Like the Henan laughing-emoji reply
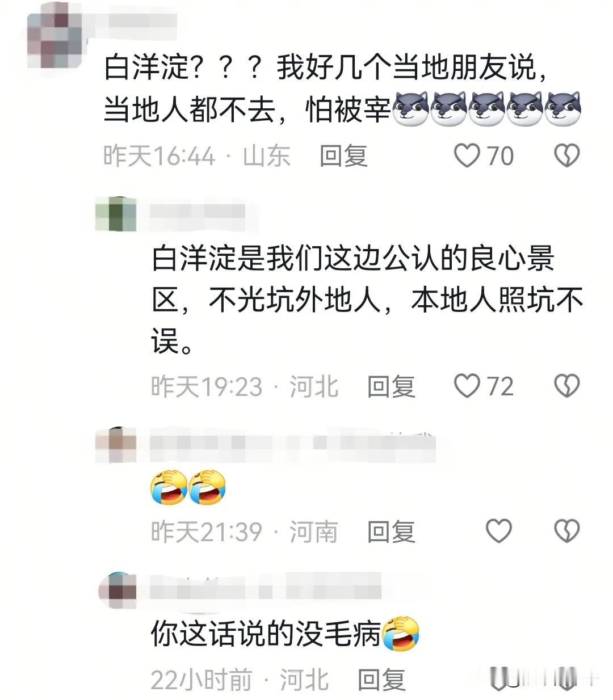 [x=499, y=531]
